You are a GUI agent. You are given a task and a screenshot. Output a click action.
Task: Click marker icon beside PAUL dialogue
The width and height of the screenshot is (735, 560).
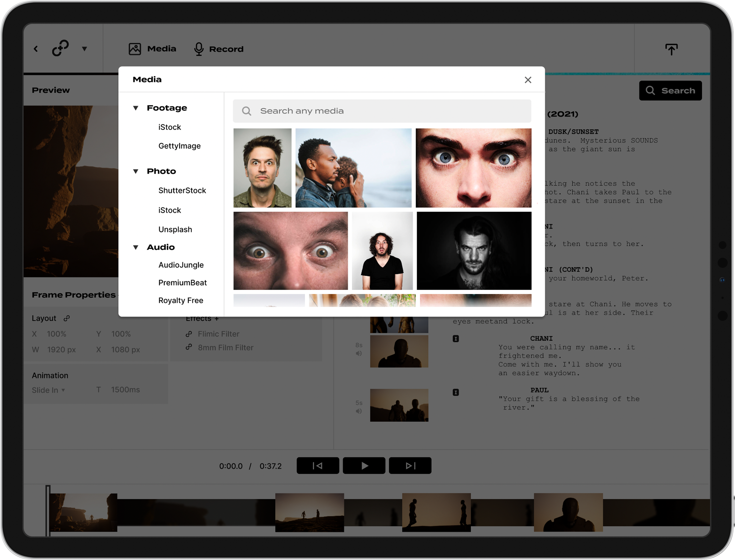point(456,392)
